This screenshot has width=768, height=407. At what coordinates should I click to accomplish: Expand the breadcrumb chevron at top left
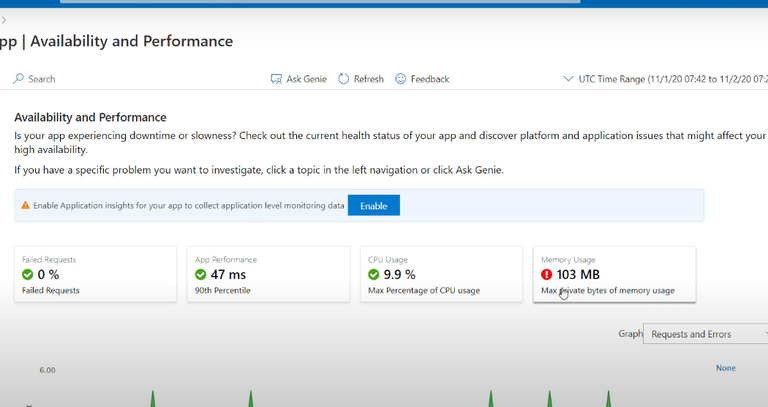coord(4,20)
